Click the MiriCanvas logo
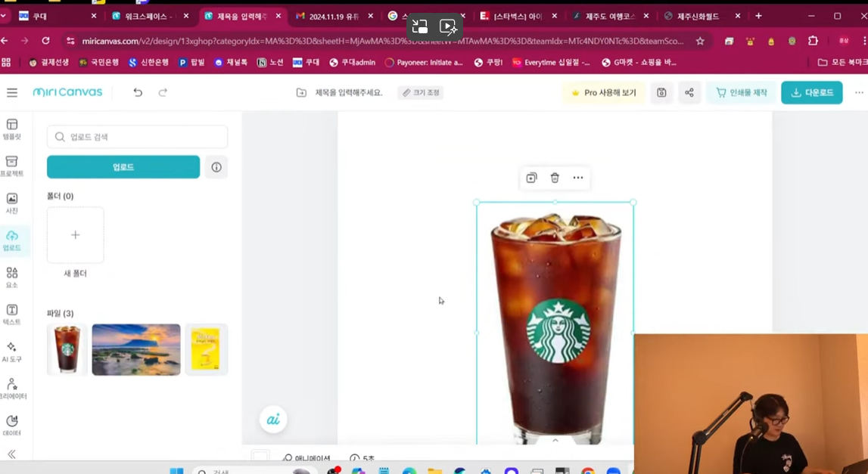The image size is (868, 474). pos(67,92)
